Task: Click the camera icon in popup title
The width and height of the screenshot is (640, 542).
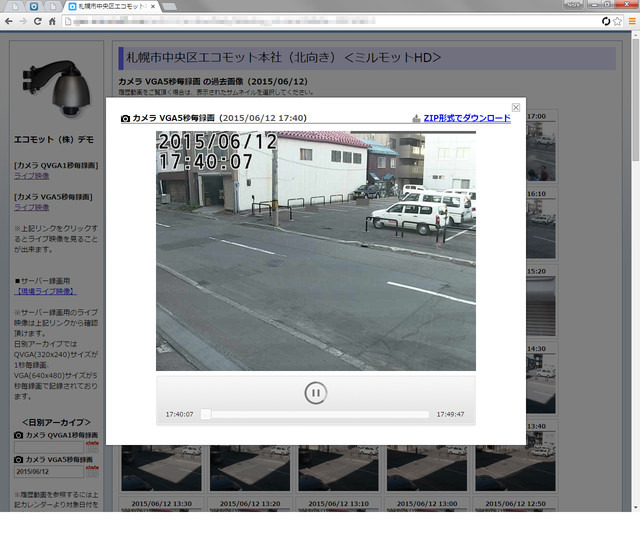Action: click(x=125, y=118)
